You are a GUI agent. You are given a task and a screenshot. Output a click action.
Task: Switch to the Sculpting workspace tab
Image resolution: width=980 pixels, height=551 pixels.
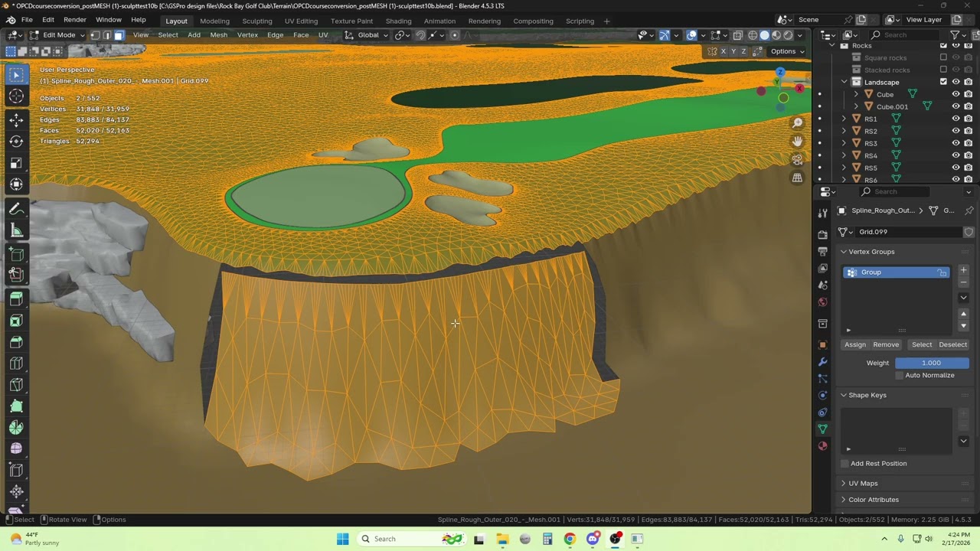(x=257, y=21)
